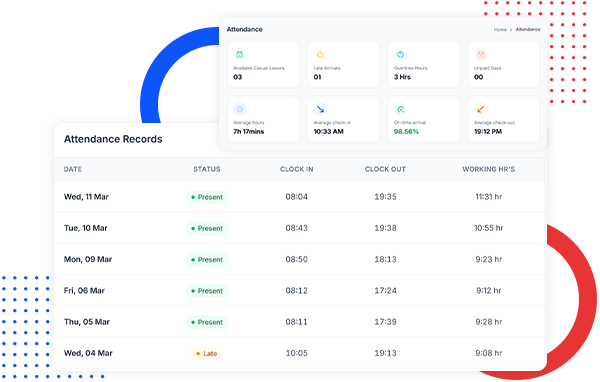Sort by the DATE column header
Image resolution: width=600 pixels, height=382 pixels.
pos(73,169)
